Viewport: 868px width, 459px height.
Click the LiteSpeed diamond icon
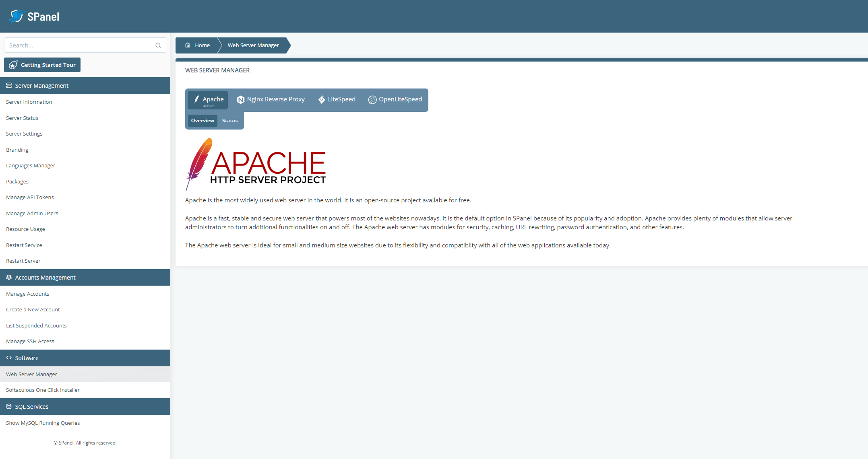tap(322, 100)
